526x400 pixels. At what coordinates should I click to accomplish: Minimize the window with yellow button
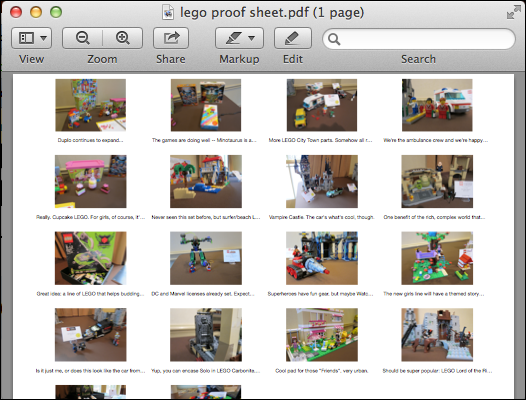[36, 12]
